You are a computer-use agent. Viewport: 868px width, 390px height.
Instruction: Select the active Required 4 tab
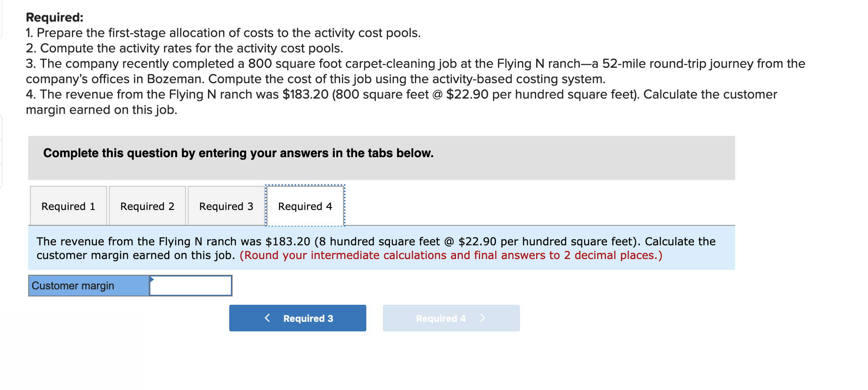pyautogui.click(x=305, y=206)
